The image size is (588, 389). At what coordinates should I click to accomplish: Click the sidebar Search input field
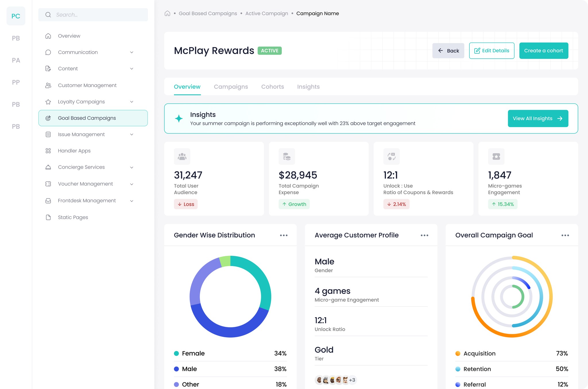[98, 15]
